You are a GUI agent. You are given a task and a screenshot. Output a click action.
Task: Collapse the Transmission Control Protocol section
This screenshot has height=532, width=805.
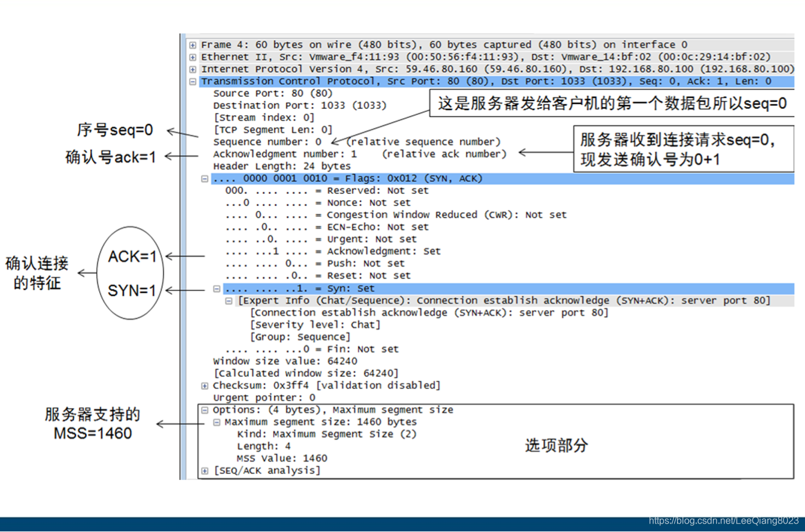point(193,82)
